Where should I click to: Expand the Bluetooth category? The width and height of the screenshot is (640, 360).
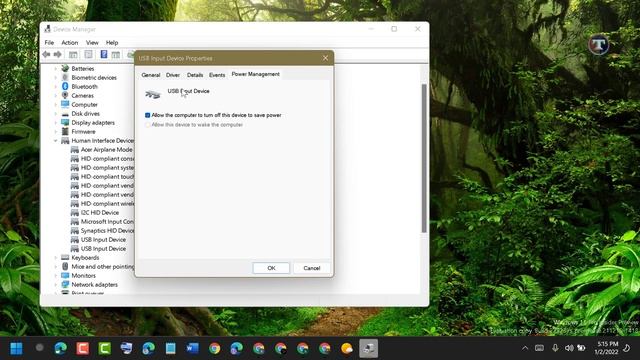click(x=56, y=86)
